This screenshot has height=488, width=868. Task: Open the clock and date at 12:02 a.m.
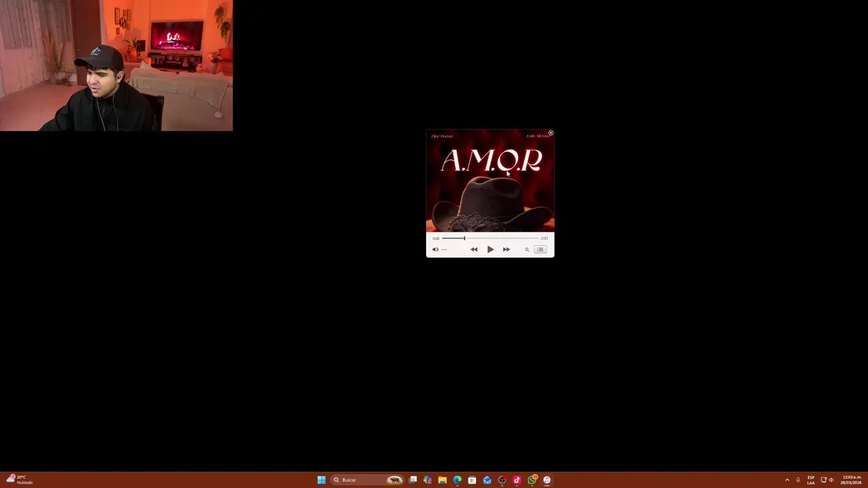click(851, 480)
